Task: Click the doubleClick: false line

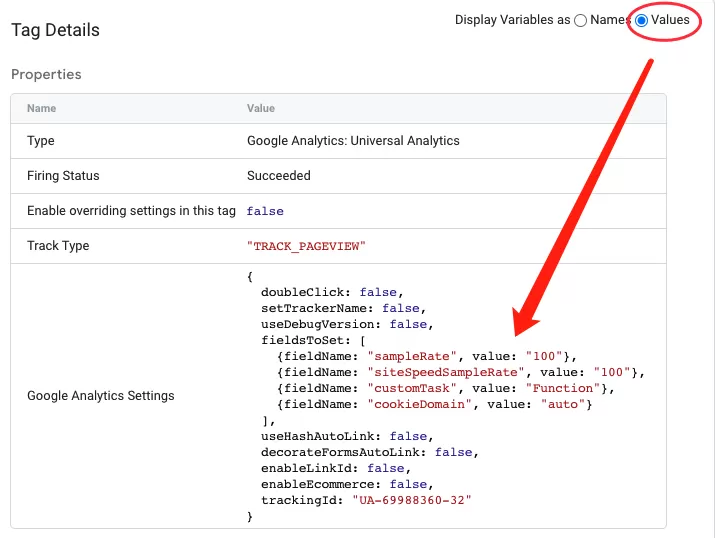Action: click(332, 292)
